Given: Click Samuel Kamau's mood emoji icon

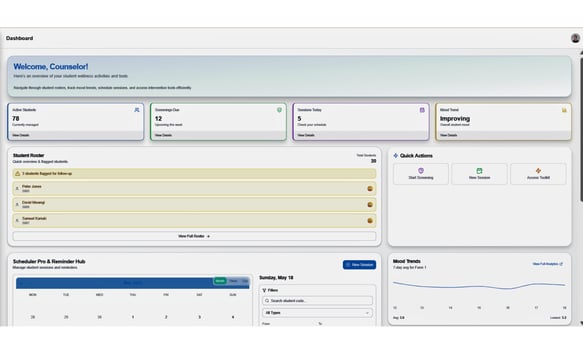Looking at the screenshot, I should (x=370, y=221).
